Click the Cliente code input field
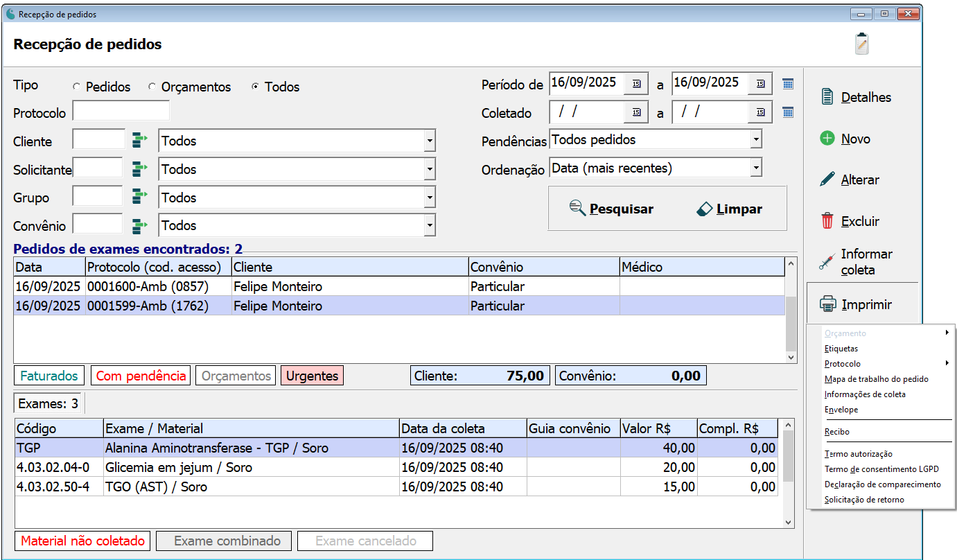This screenshot has height=560, width=957. click(x=99, y=141)
